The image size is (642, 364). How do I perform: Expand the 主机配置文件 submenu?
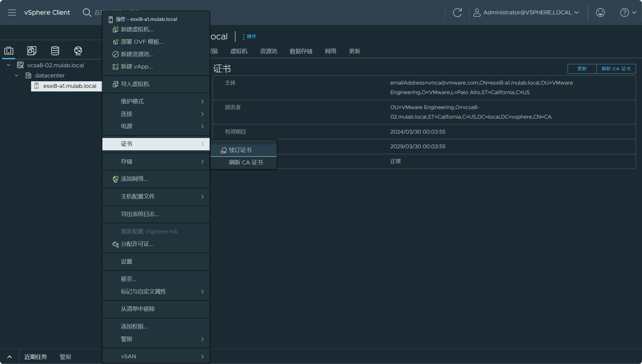[x=156, y=196]
